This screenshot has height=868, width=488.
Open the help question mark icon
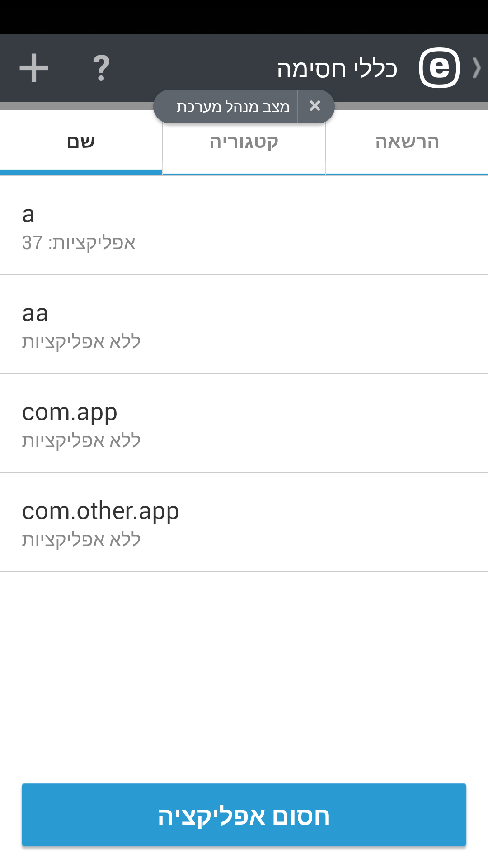(x=100, y=67)
